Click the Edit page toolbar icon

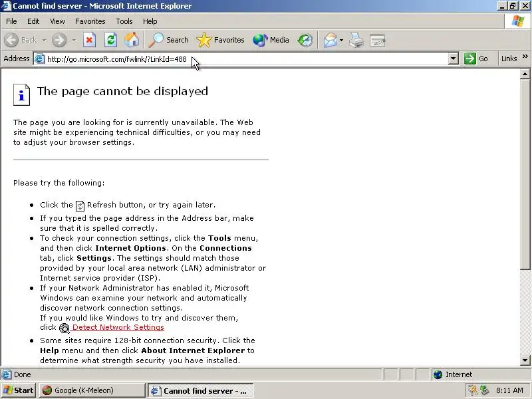(377, 40)
